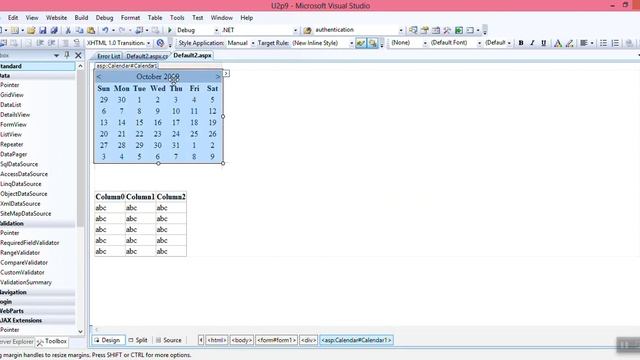Open the Tools menu
640x360 pixels.
(x=177, y=18)
